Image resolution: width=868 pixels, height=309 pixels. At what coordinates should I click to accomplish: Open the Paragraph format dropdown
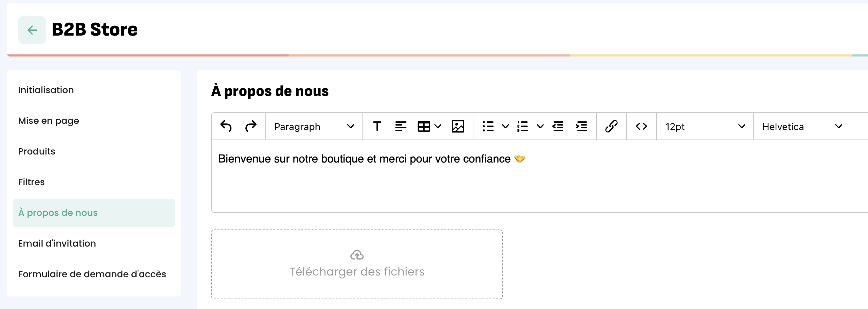[x=314, y=127]
